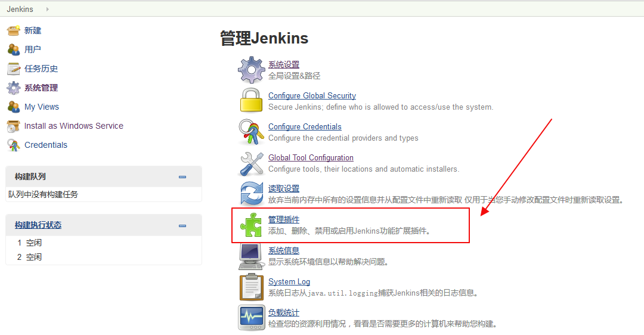Open Global Tool Configuration link
Viewport: 644px width, 335px height.
[311, 157]
